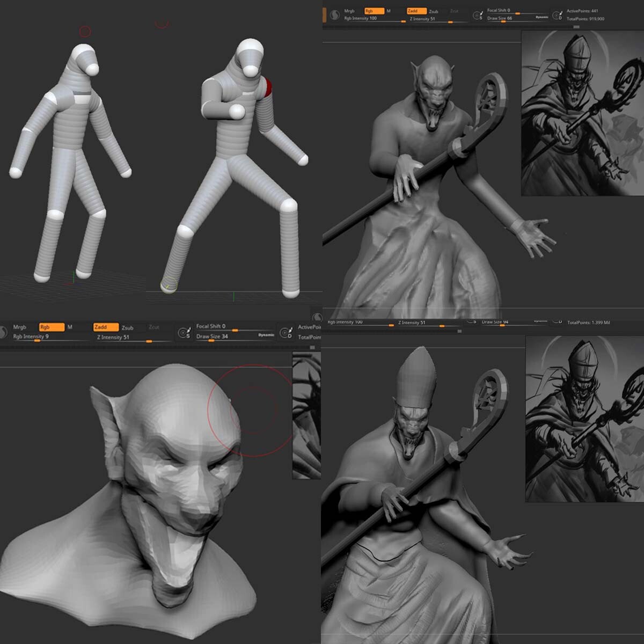Toggle Rgb mode in the Draw Size 34 toolbar
The image size is (644, 644).
52,327
